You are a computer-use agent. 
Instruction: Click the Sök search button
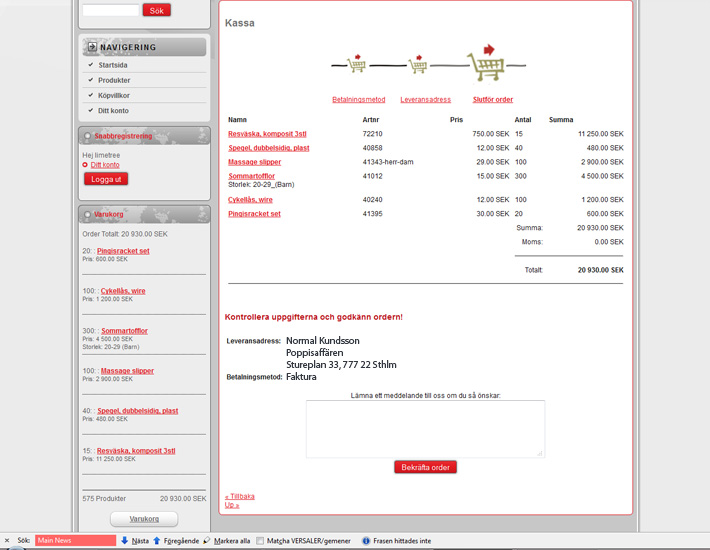coord(157,10)
